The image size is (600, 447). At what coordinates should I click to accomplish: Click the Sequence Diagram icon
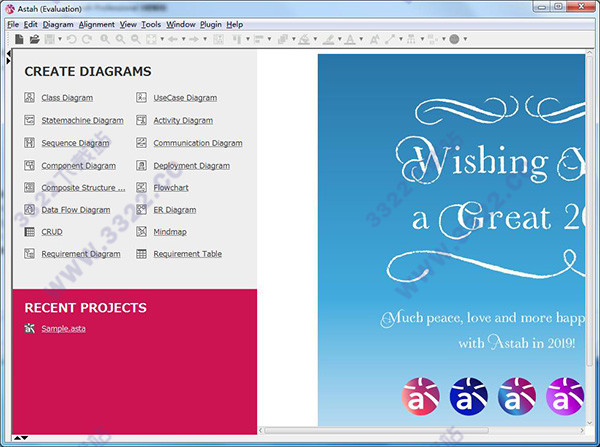(x=29, y=143)
